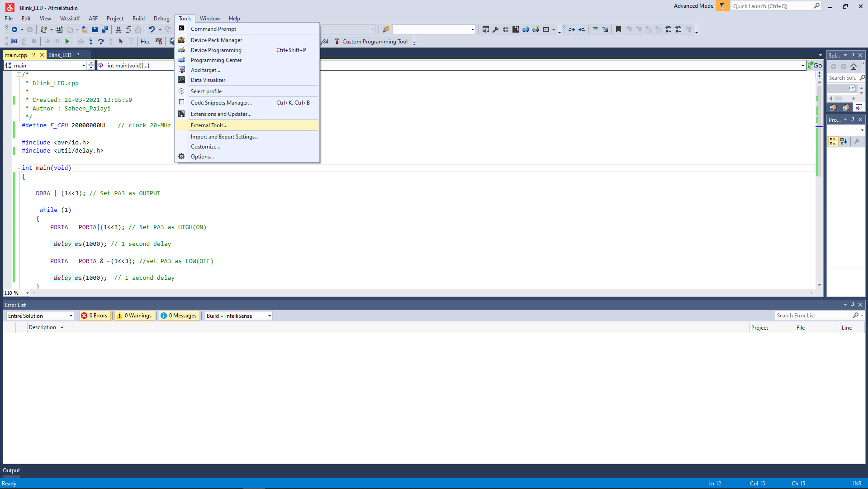Toggle bookmark with the black bookmark icon

(x=619, y=29)
